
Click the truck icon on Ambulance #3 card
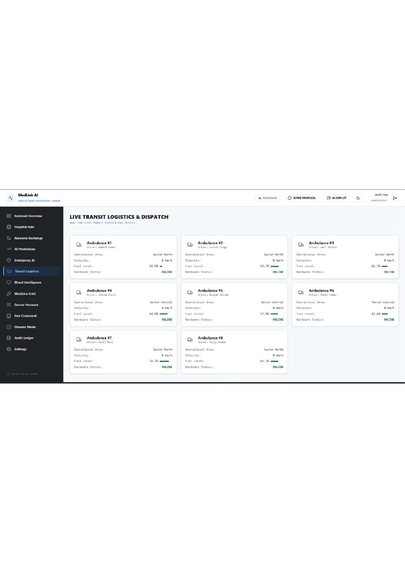(301, 244)
